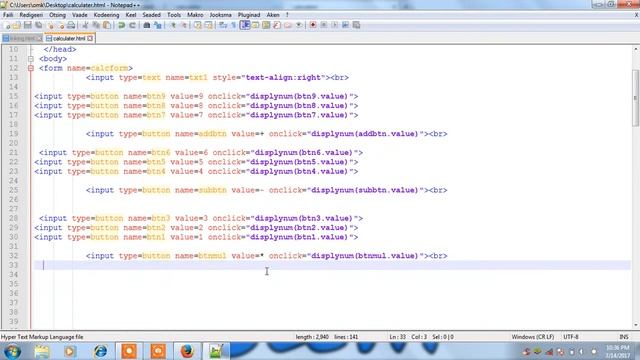The image size is (640, 360).
Task: Click the Open file toolbar icon
Action: (17, 25)
